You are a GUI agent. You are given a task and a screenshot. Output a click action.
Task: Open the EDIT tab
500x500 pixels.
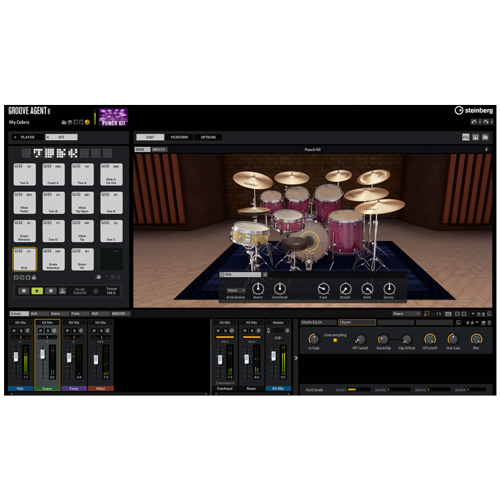[150, 137]
